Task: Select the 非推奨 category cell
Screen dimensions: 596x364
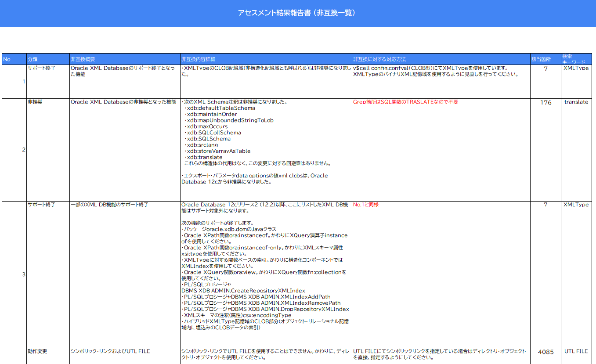Action: [x=47, y=150]
